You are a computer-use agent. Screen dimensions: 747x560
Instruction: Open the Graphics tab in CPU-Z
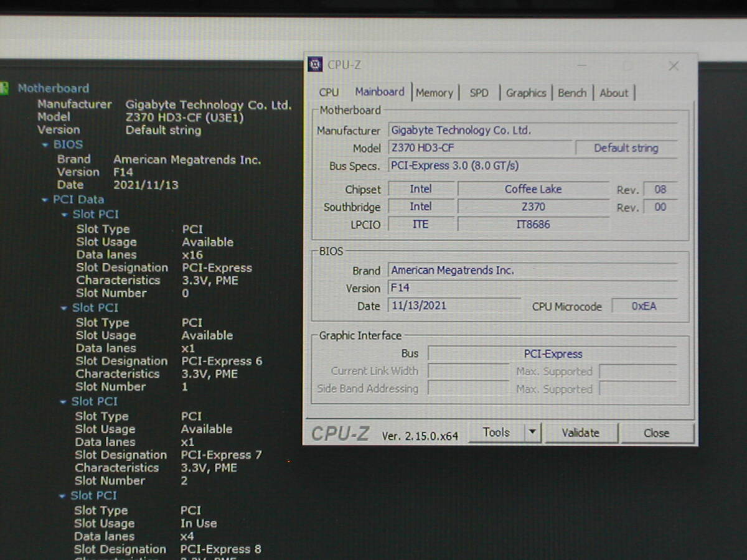(x=526, y=93)
